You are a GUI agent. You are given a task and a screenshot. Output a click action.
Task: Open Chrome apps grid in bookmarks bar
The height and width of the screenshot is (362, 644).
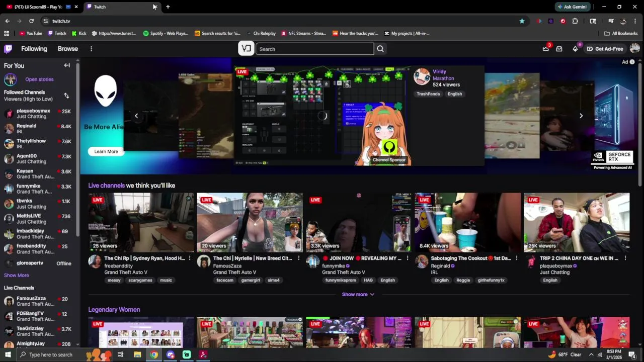click(7, 33)
